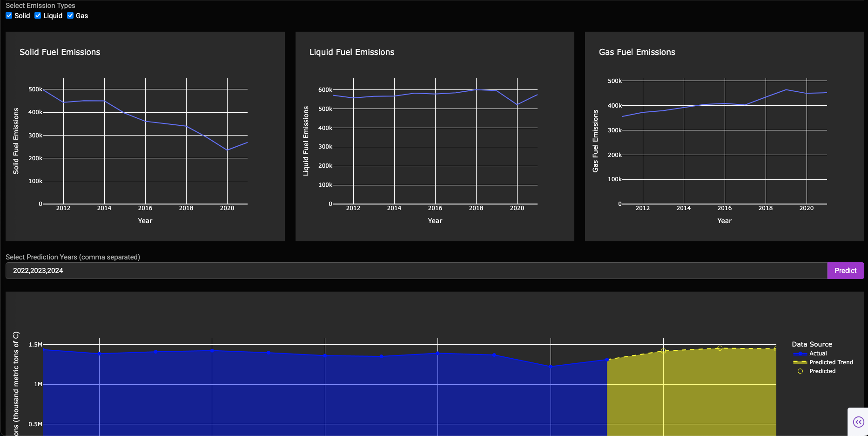Screen dimensions: 868x436
Task: Click the second yellow predicted circle marker
Action: [720, 348]
